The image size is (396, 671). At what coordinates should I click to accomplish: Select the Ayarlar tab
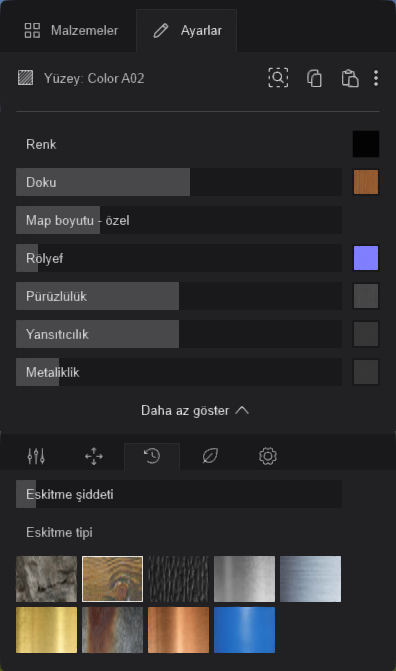(187, 30)
